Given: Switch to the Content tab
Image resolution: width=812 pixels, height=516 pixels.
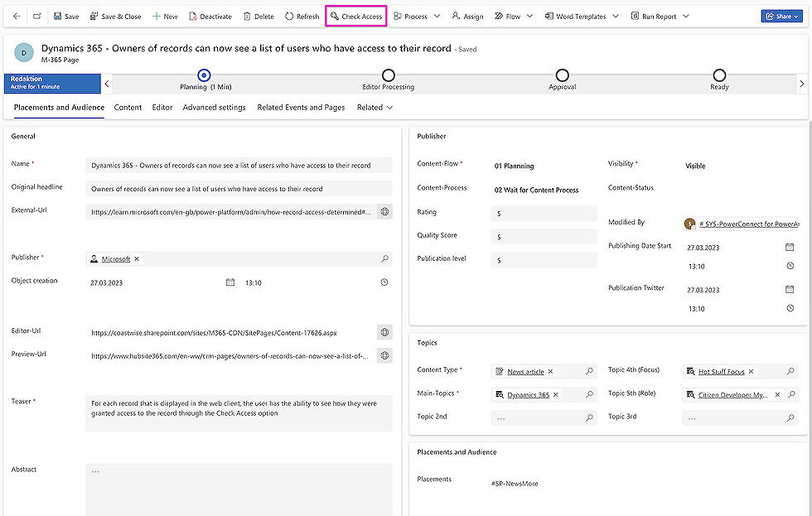Looking at the screenshot, I should point(128,107).
